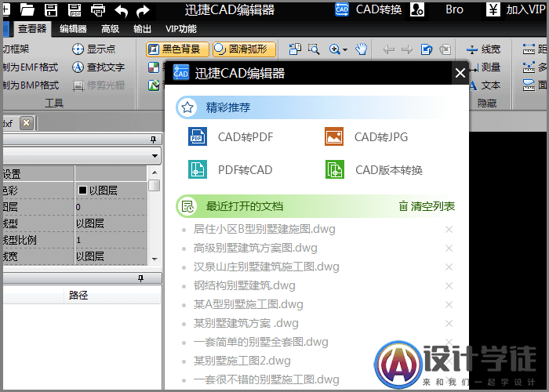This screenshot has width=549, height=392.
Task: Click the 精彩推荐 star icon
Action: point(187,107)
